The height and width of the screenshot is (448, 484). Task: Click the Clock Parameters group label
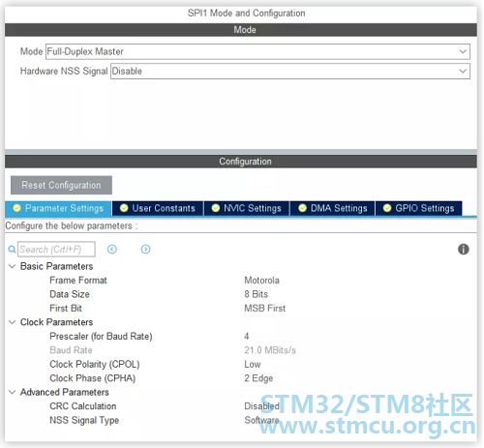(56, 322)
